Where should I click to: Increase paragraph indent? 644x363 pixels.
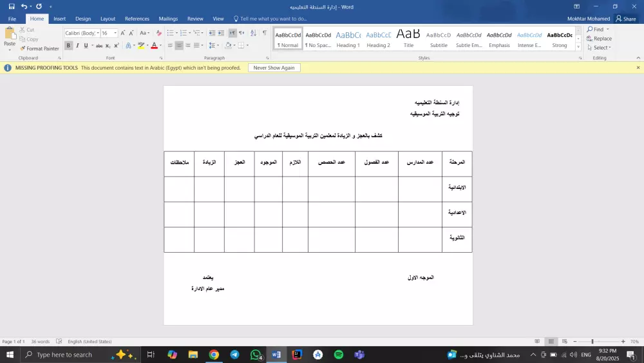221,33
